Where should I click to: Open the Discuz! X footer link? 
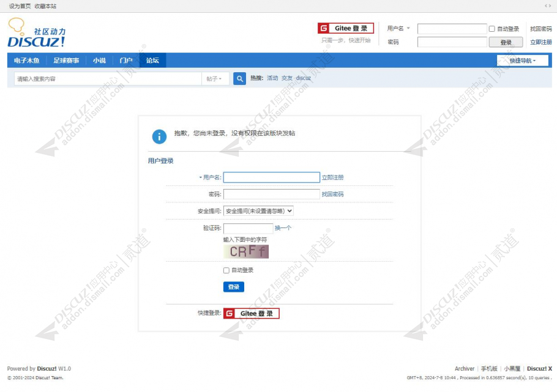(x=539, y=369)
